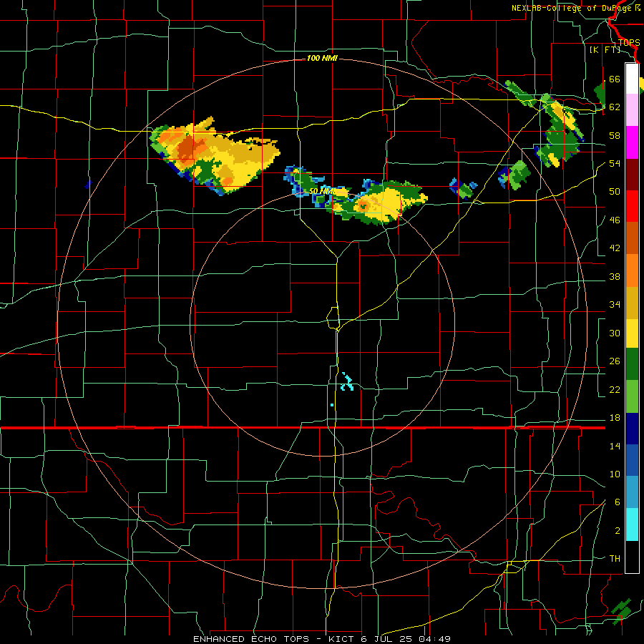Click the 'TOPS' legend heading

pos(629,42)
